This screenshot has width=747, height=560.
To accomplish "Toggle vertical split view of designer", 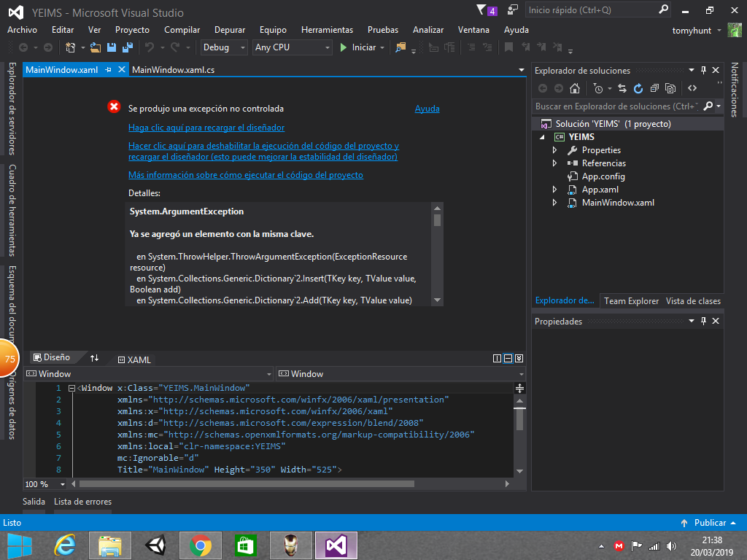I will click(x=497, y=358).
